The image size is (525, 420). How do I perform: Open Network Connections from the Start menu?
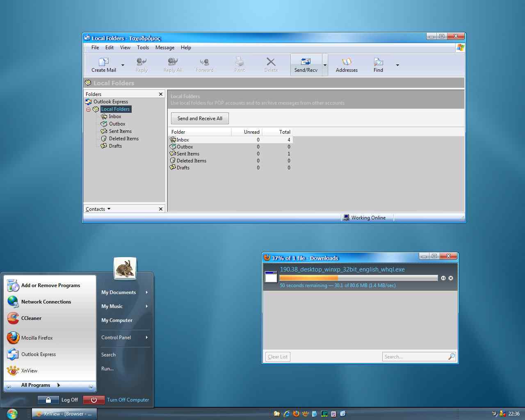tap(50, 302)
